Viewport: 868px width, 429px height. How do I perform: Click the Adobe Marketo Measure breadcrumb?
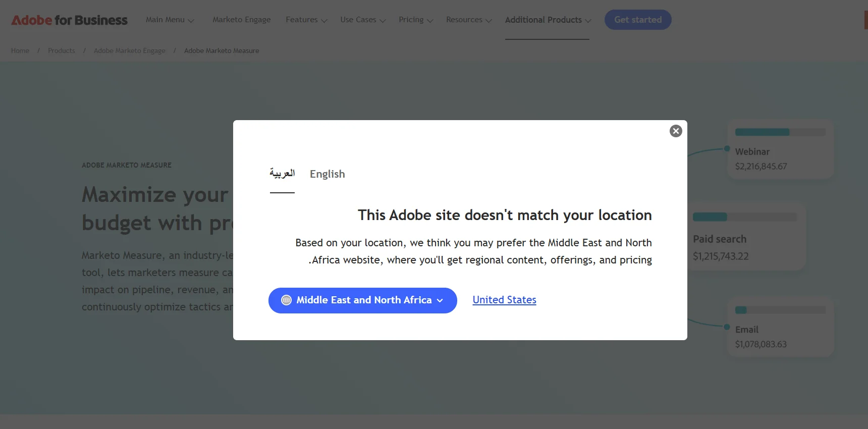(x=222, y=51)
